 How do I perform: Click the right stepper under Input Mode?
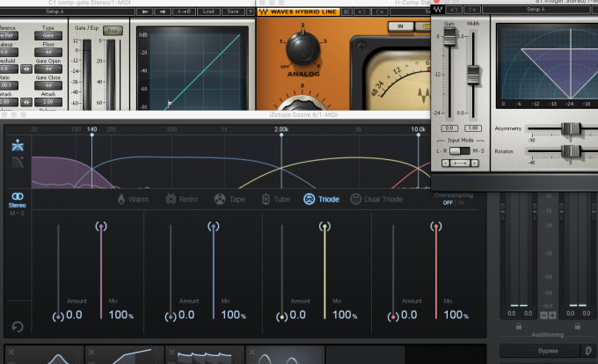(474, 164)
